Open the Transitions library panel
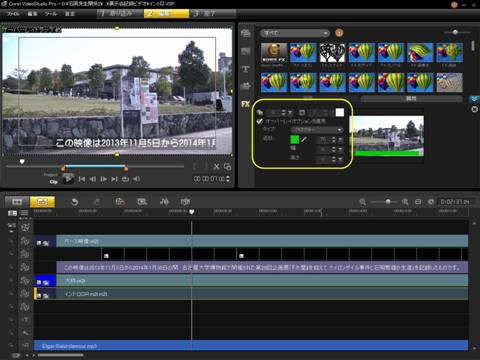480x360 pixels. (246, 51)
